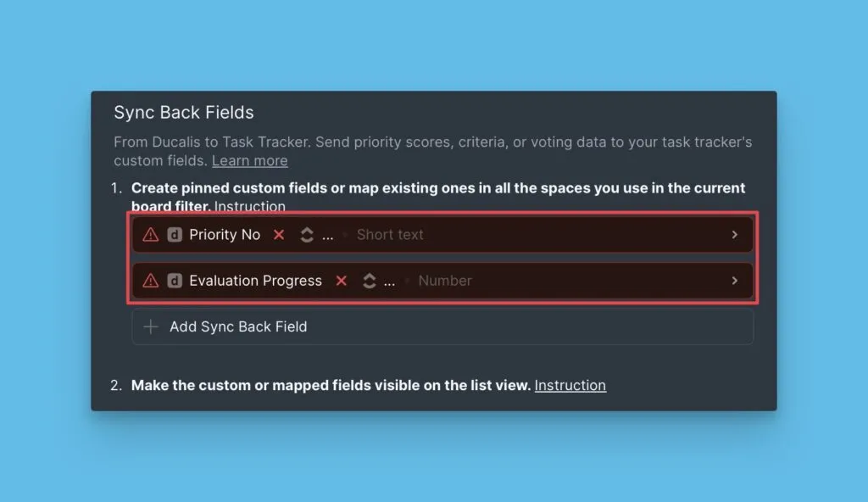Viewport: 868px width, 502px height.
Task: Click the red X after Evaluation Progress
Action: pos(342,281)
